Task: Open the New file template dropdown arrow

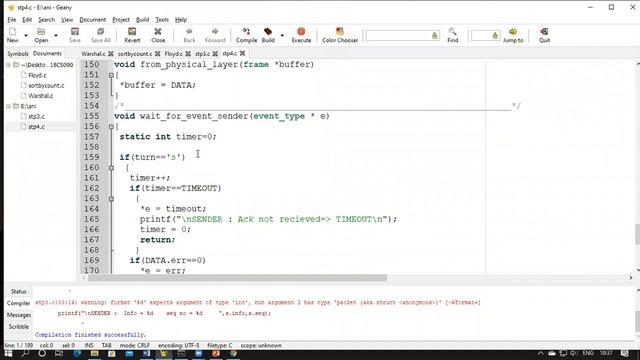Action: pyautogui.click(x=26, y=36)
